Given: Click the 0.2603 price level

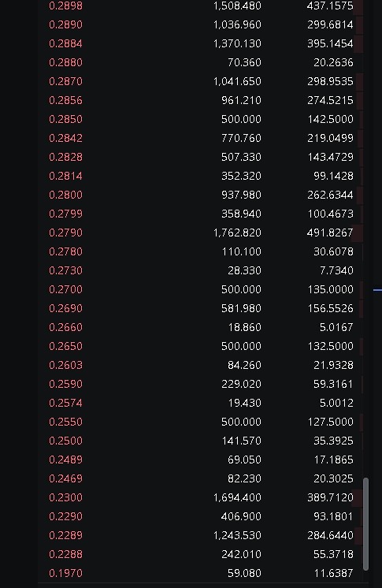Looking at the screenshot, I should 65,365.
